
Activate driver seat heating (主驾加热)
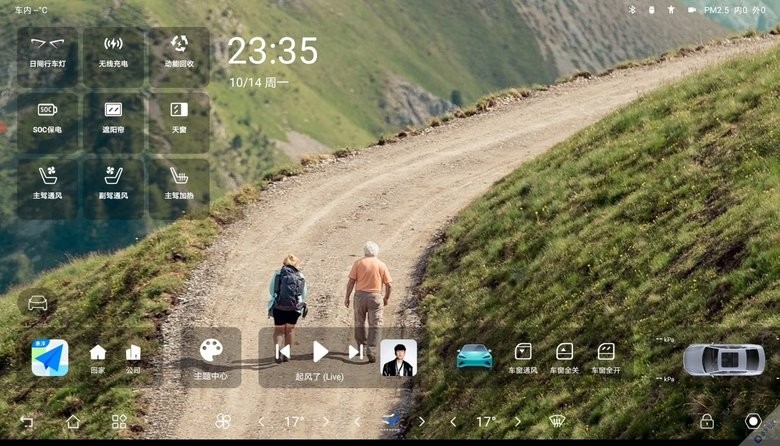click(x=179, y=185)
